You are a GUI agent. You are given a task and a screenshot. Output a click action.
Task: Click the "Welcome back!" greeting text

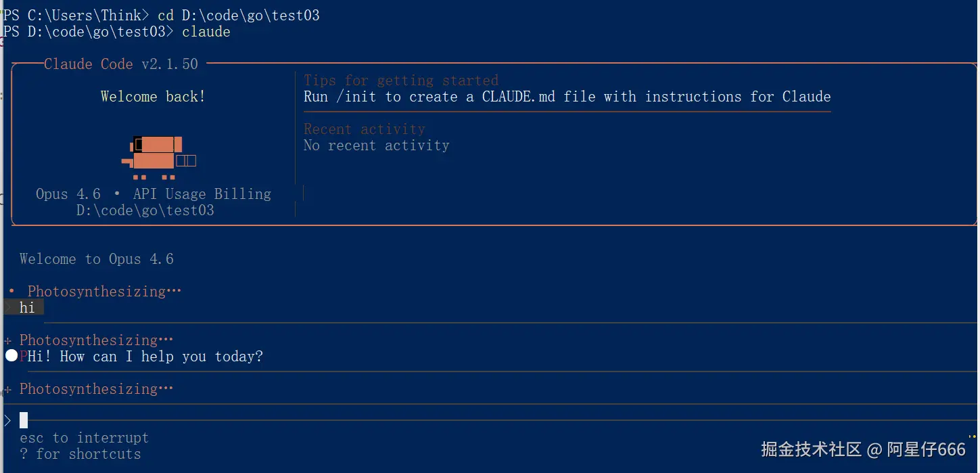[x=153, y=97]
